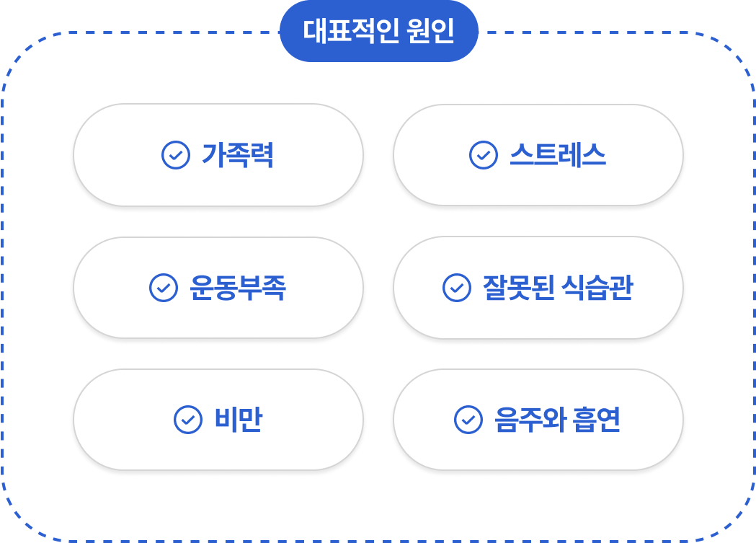The image size is (756, 543).
Task: Tap the checkmark circle before 잘못된 식습관
Action: (x=457, y=288)
